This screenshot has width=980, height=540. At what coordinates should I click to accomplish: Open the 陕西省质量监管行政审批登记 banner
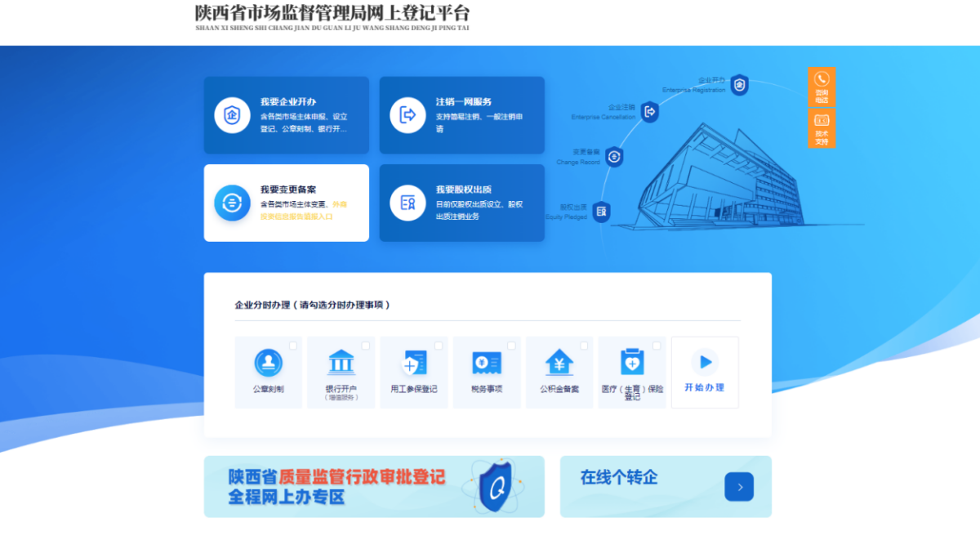[x=373, y=487]
